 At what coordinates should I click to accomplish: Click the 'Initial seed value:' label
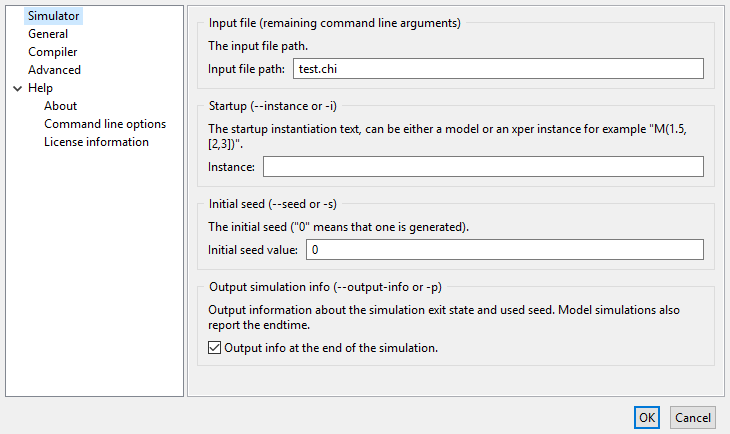(255, 249)
